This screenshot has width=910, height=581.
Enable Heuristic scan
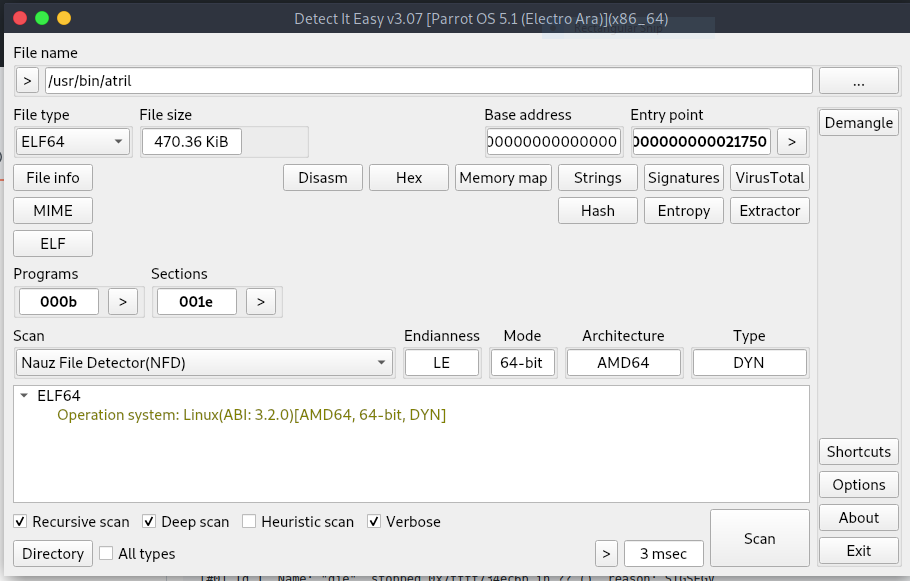[248, 521]
